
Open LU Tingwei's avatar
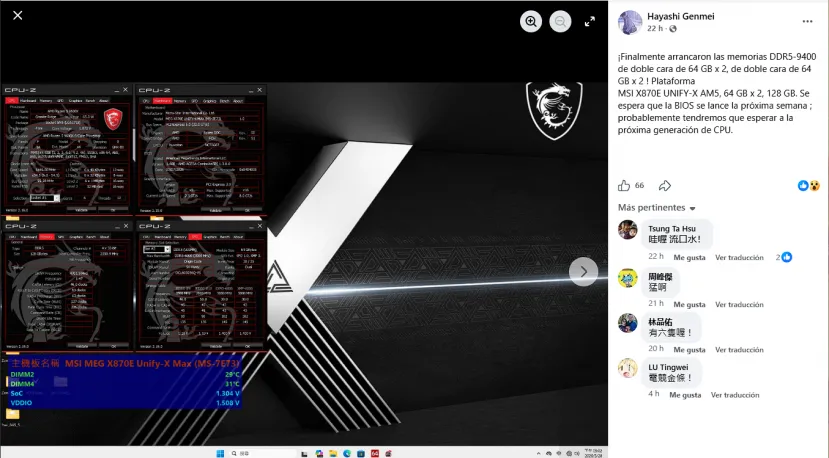628,368
